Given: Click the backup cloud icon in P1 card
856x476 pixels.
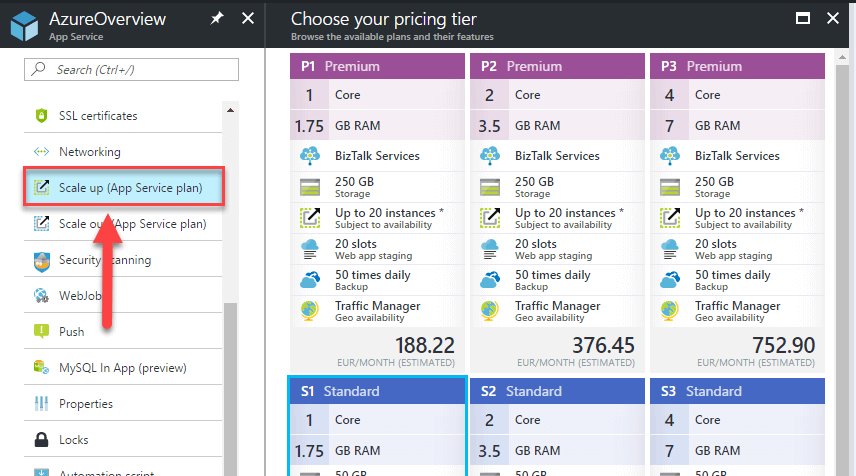Looking at the screenshot, I should [x=310, y=280].
